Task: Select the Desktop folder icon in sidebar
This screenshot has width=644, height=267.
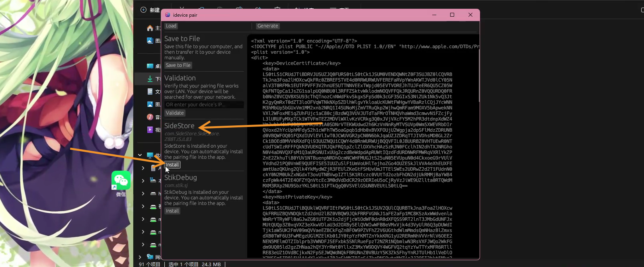Action: [x=150, y=66]
